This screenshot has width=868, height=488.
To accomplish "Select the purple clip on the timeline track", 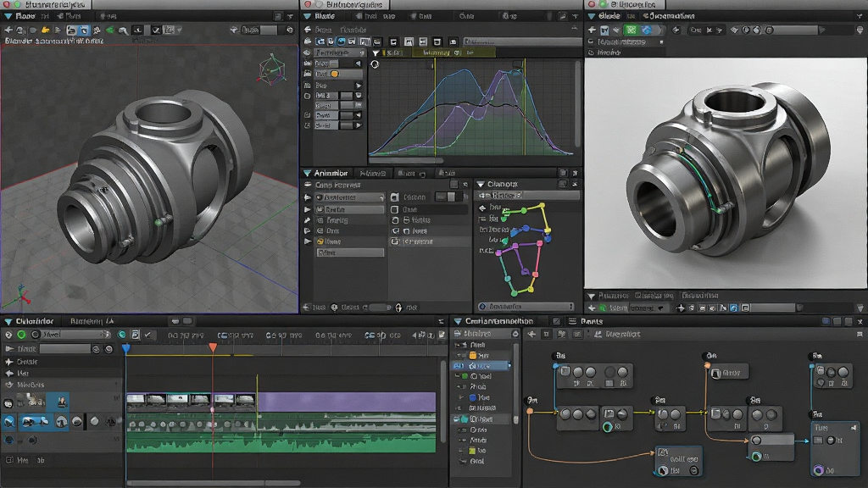I will (x=346, y=402).
